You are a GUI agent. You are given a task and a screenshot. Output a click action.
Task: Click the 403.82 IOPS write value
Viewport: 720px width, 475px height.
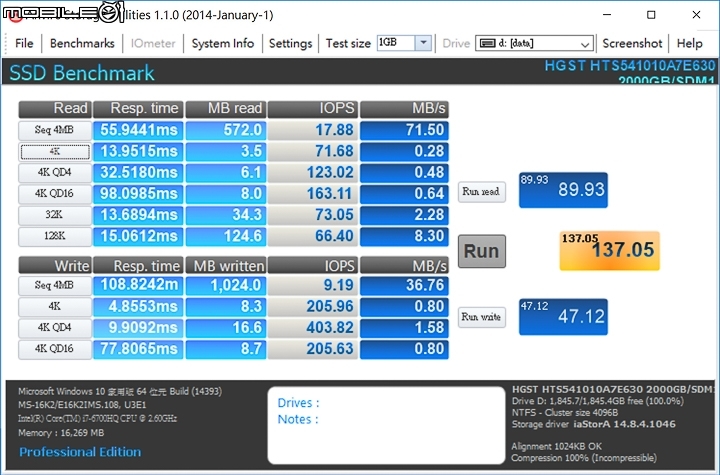coord(313,328)
